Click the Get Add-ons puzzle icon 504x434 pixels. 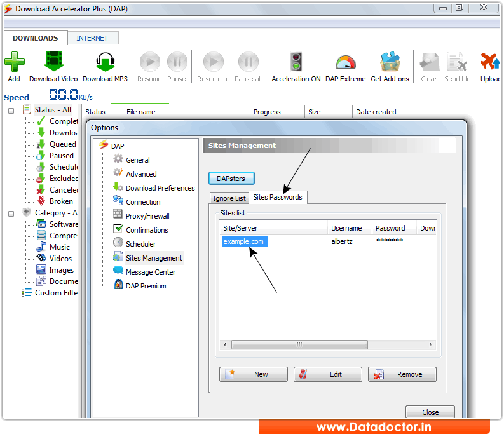point(390,62)
